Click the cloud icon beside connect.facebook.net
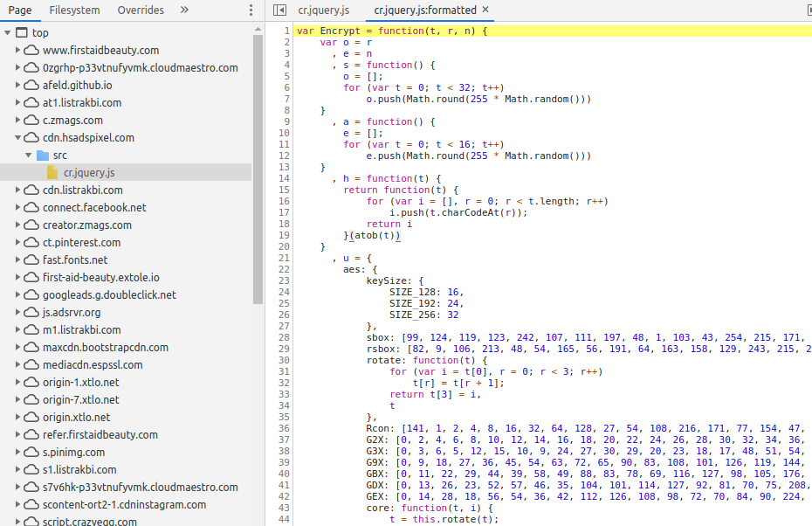 31,208
